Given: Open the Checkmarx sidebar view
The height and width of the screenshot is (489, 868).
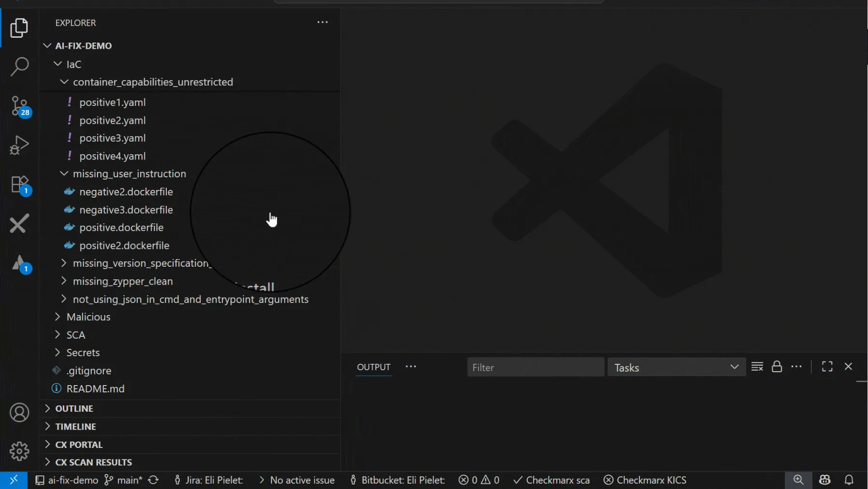Looking at the screenshot, I should click(19, 223).
